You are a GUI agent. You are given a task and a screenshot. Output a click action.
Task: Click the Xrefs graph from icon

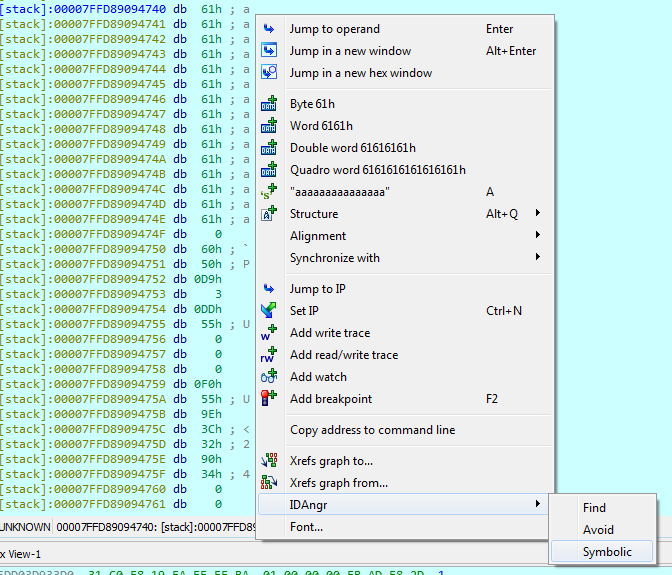pos(269,482)
